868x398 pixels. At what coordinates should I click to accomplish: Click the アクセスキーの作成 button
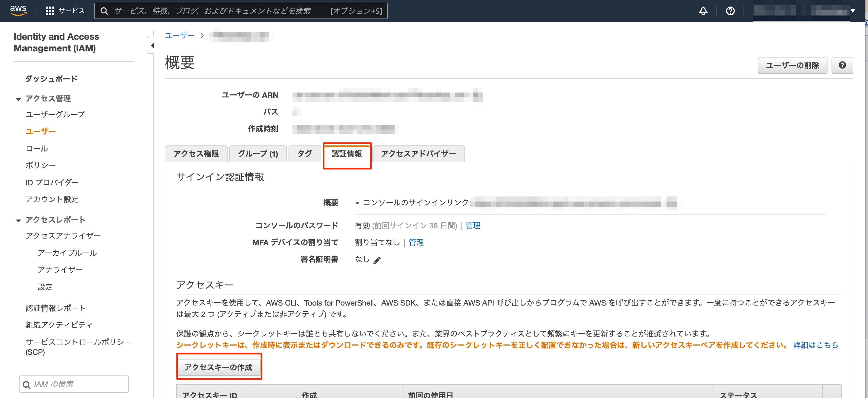(x=218, y=367)
